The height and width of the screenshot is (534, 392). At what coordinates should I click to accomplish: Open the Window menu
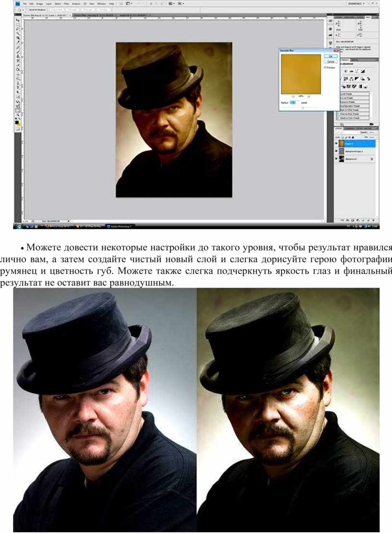(x=101, y=3)
